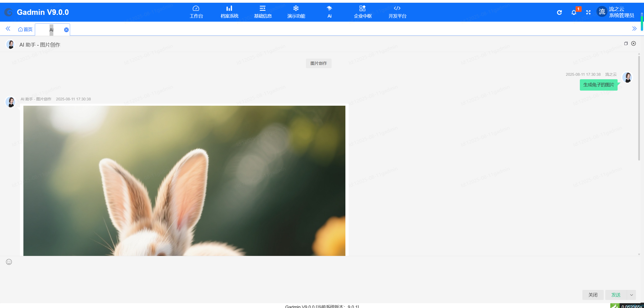Open the emoji picker in the chat input
Image resolution: width=644 pixels, height=308 pixels.
[x=9, y=262]
